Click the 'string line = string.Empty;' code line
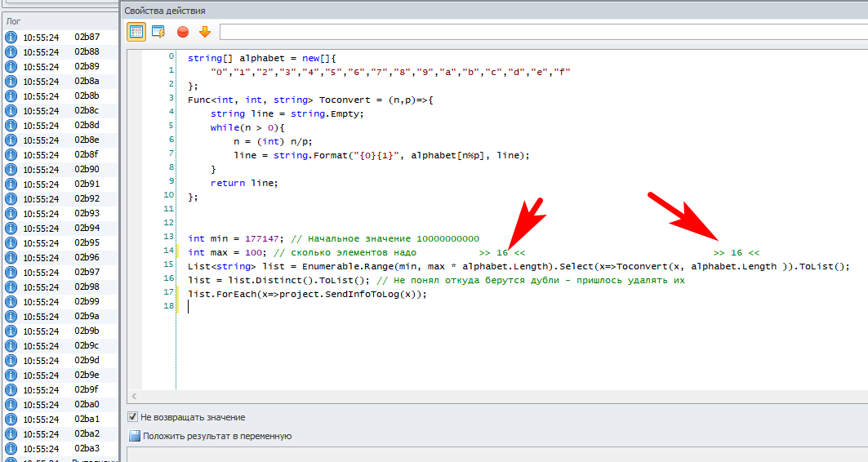Image resolution: width=868 pixels, height=462 pixels. 287,114
